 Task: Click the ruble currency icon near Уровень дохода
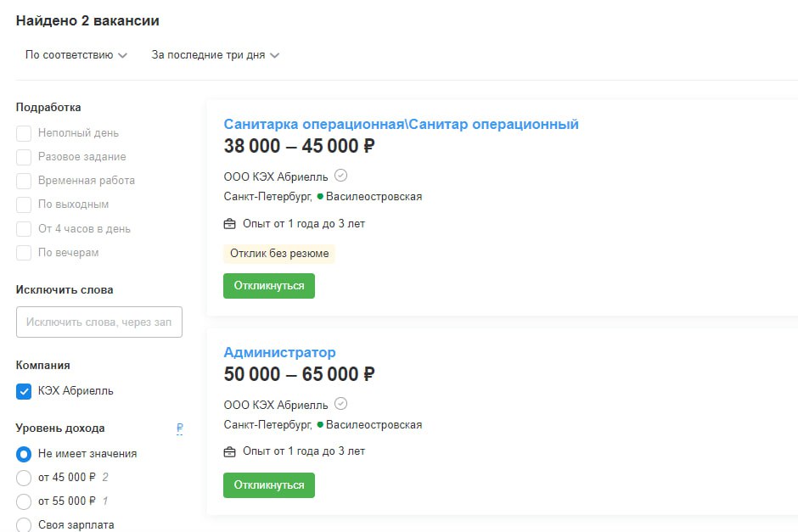[x=180, y=428]
